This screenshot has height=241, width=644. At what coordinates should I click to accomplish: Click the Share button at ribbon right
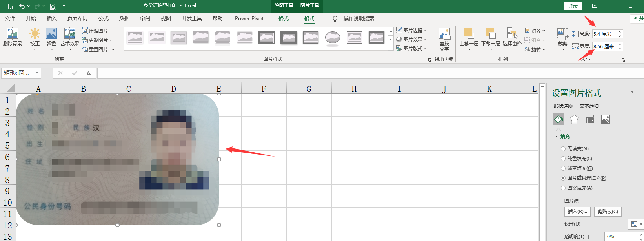click(637, 18)
